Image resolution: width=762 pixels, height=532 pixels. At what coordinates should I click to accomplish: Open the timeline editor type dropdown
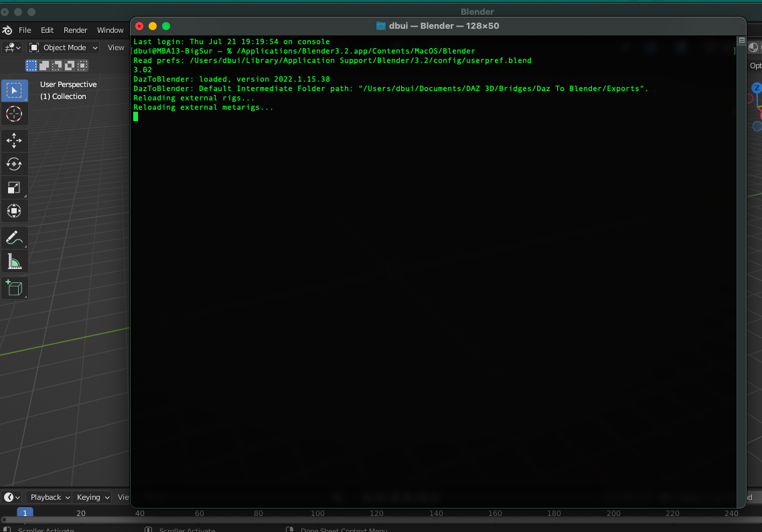11,497
